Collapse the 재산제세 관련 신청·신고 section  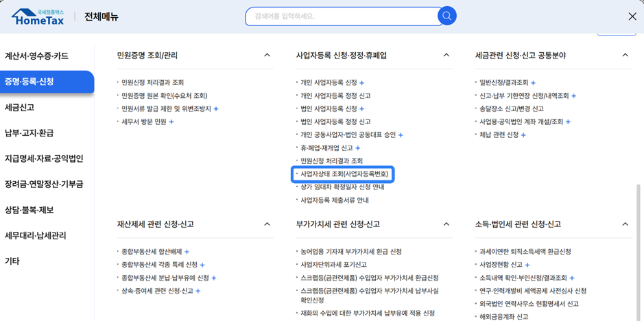click(x=267, y=224)
